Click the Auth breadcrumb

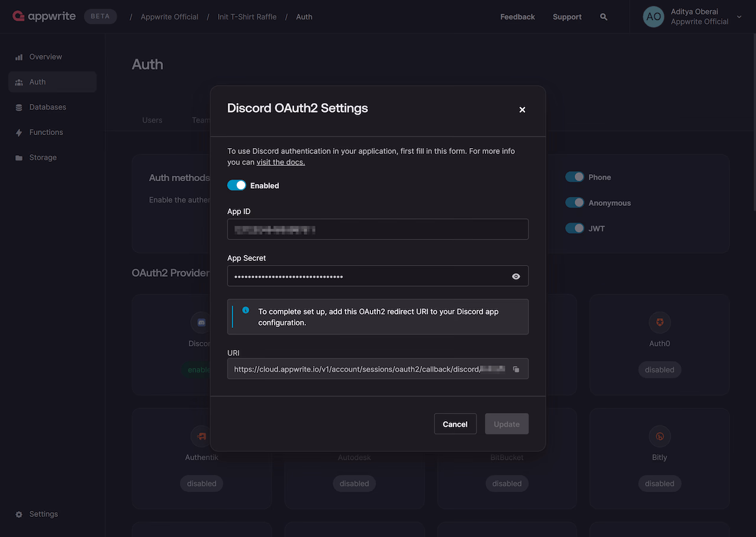click(304, 17)
